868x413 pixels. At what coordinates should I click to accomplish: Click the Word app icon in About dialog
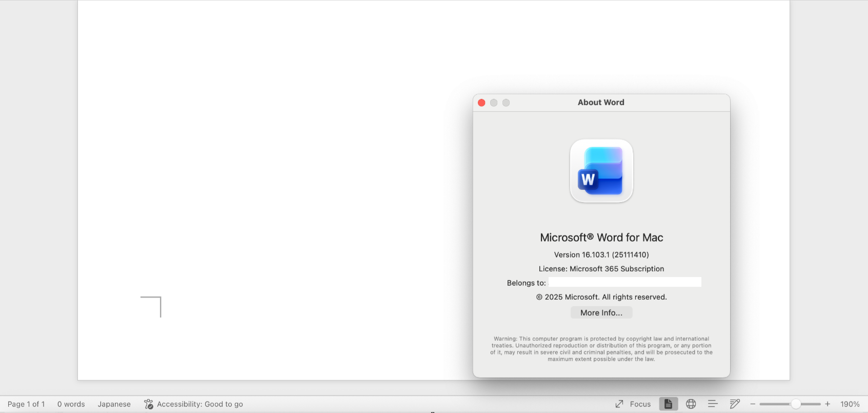[601, 171]
